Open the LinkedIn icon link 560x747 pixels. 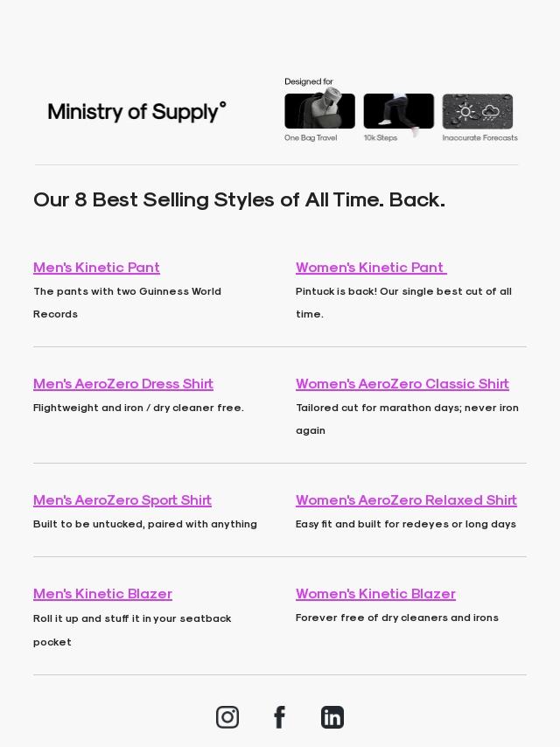point(332,717)
